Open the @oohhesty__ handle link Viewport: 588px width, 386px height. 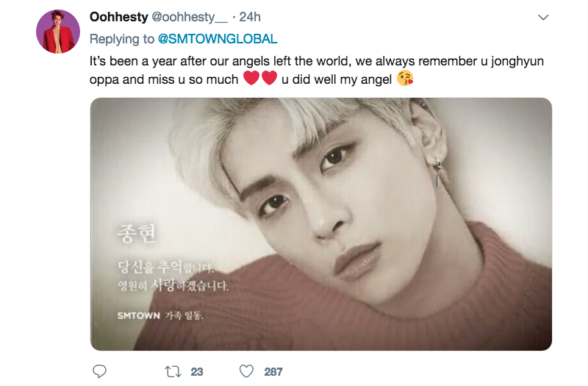pyautogui.click(x=190, y=17)
